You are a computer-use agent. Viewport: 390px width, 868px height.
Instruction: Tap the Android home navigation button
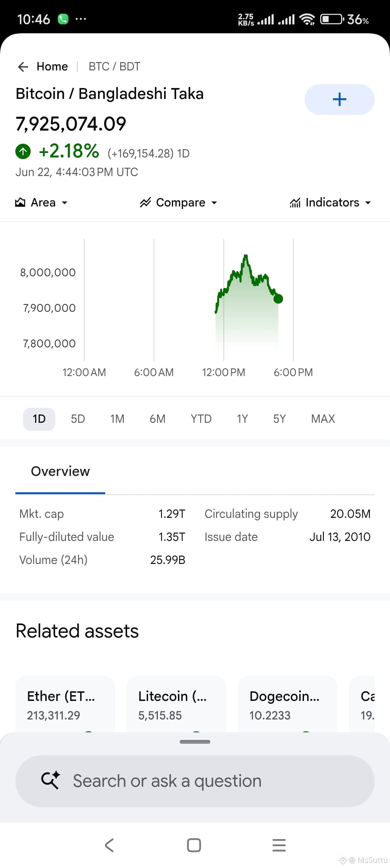coord(194,845)
